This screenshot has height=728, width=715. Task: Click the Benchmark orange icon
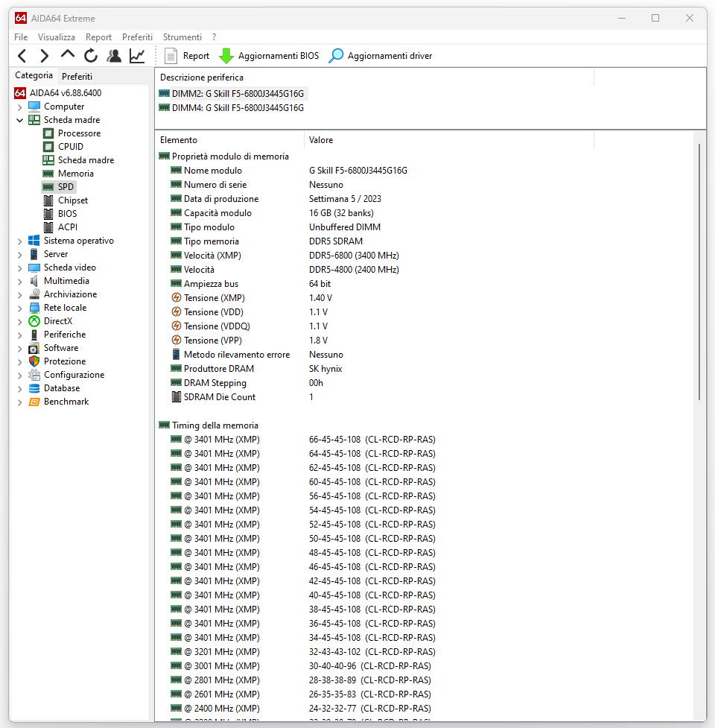pos(34,402)
